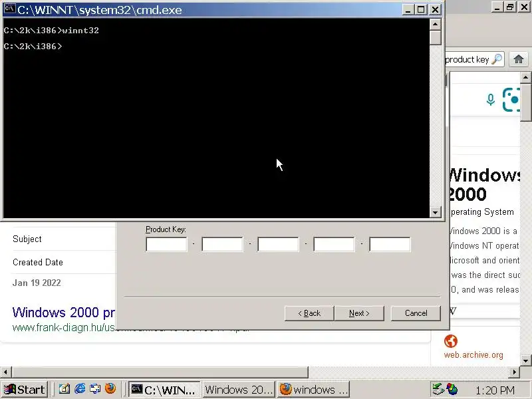Click the Jan 19 2022 date text
Viewport: 532px width, 399px height.
pos(37,283)
